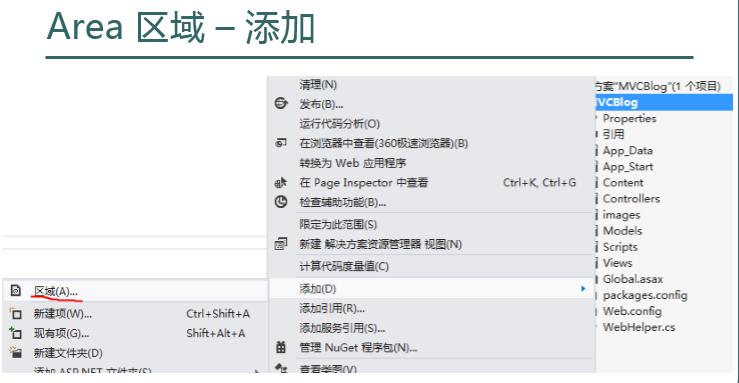The height and width of the screenshot is (383, 739).
Task: Select the Content folder
Action: click(623, 183)
